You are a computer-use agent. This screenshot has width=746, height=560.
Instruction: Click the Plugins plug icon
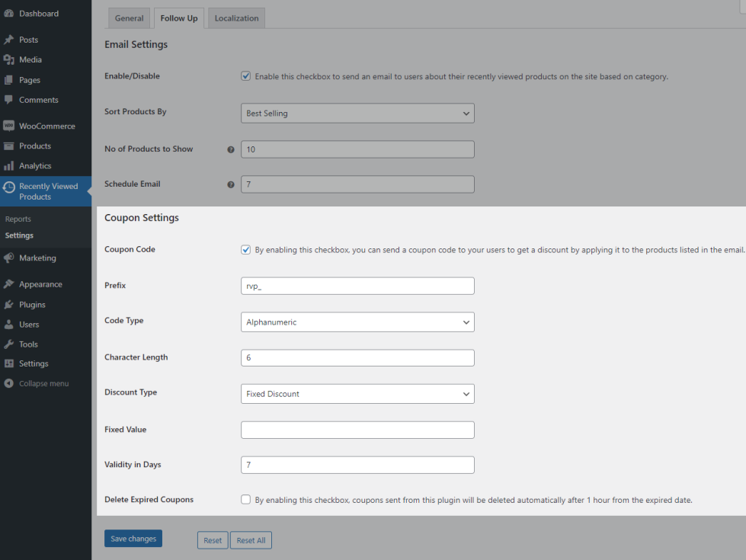pyautogui.click(x=8, y=305)
